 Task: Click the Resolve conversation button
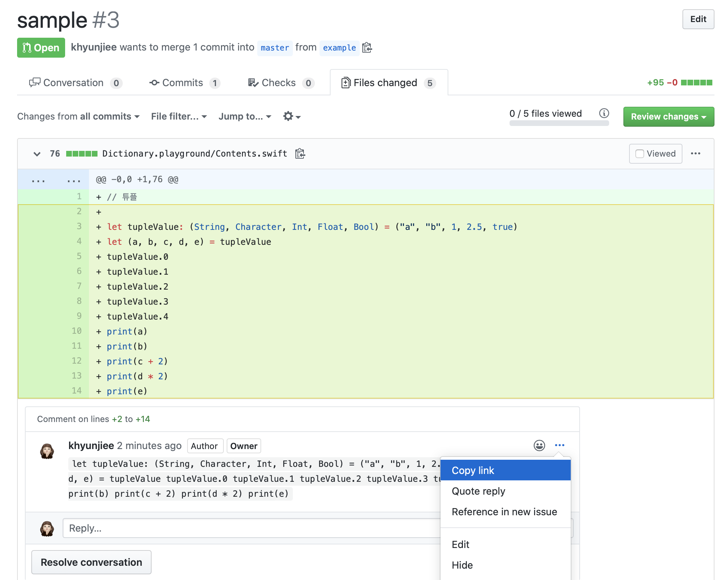tap(91, 562)
